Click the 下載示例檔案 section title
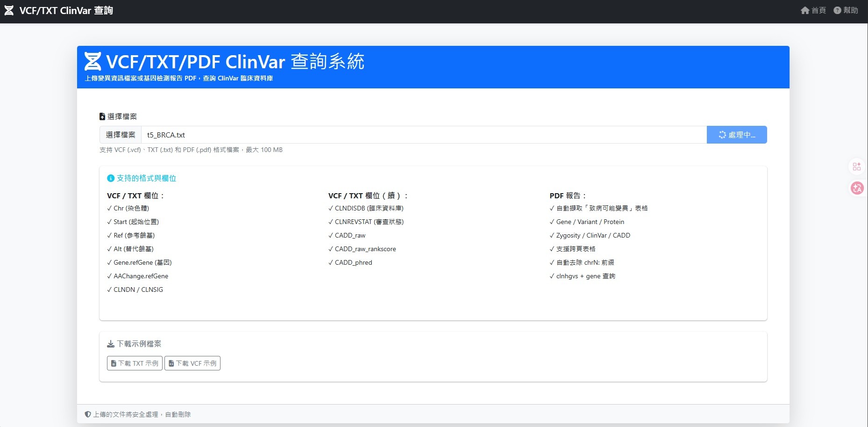The image size is (868, 427). [x=139, y=344]
